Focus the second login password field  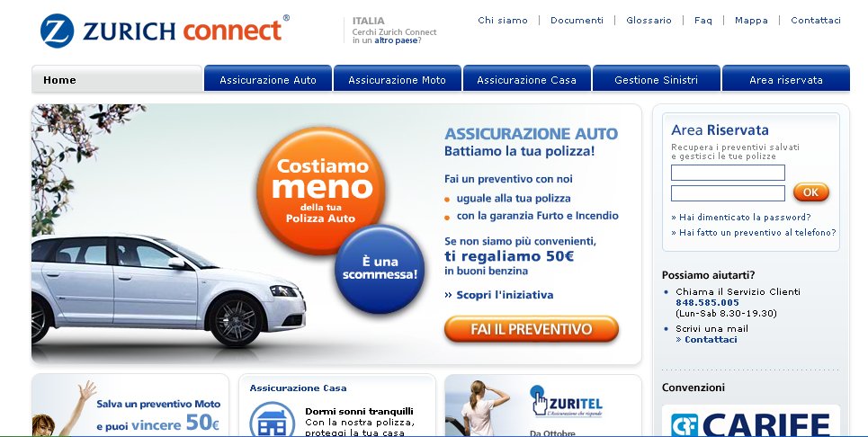coord(728,193)
